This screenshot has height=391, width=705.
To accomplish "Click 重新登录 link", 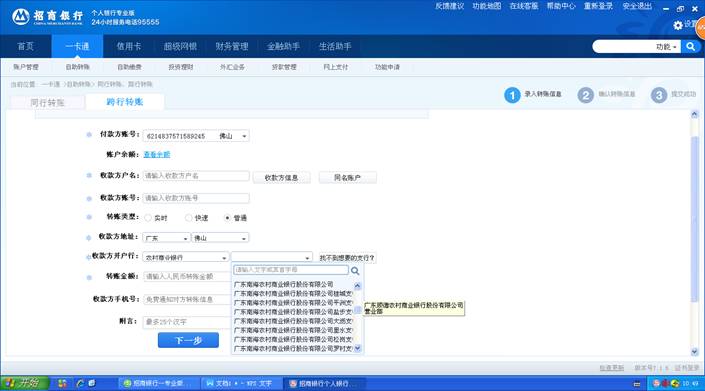I will [x=598, y=6].
